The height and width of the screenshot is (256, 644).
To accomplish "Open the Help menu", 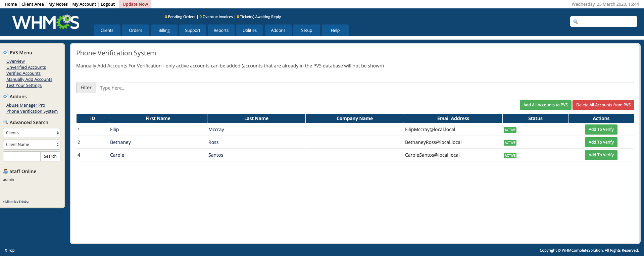I will (335, 30).
